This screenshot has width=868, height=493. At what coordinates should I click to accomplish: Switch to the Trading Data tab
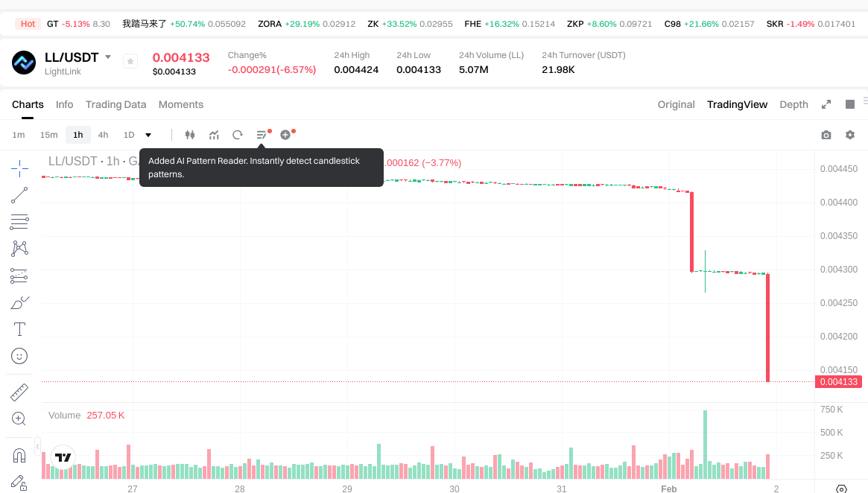click(115, 104)
